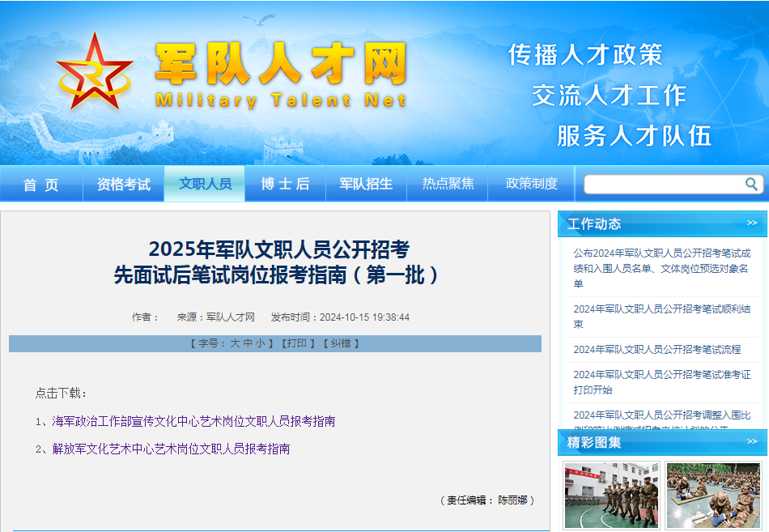The image size is (769, 532).
Task: Set font size to 小
Action: [x=260, y=343]
